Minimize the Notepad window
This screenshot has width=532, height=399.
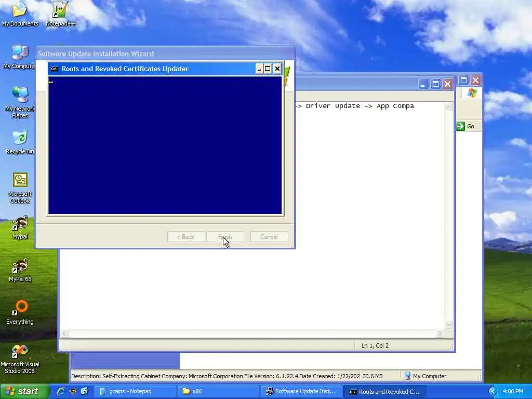pos(423,84)
